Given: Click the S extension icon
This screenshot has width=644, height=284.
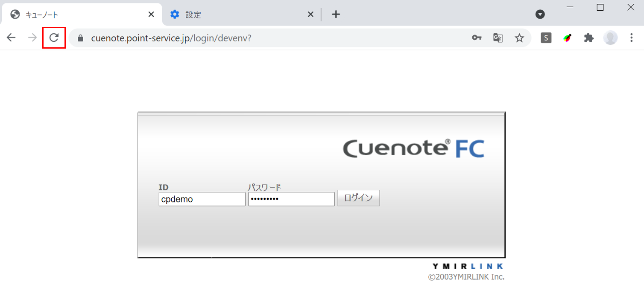Looking at the screenshot, I should pos(546,38).
